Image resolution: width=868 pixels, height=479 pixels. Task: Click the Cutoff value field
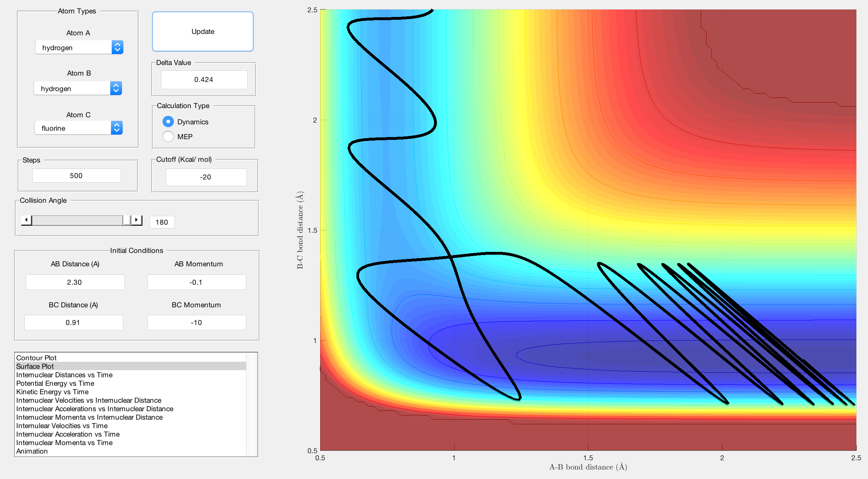[206, 177]
